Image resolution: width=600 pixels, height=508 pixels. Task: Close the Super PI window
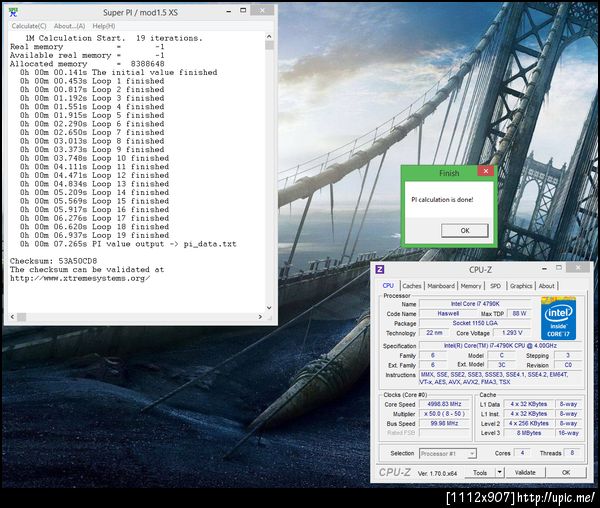[x=262, y=10]
